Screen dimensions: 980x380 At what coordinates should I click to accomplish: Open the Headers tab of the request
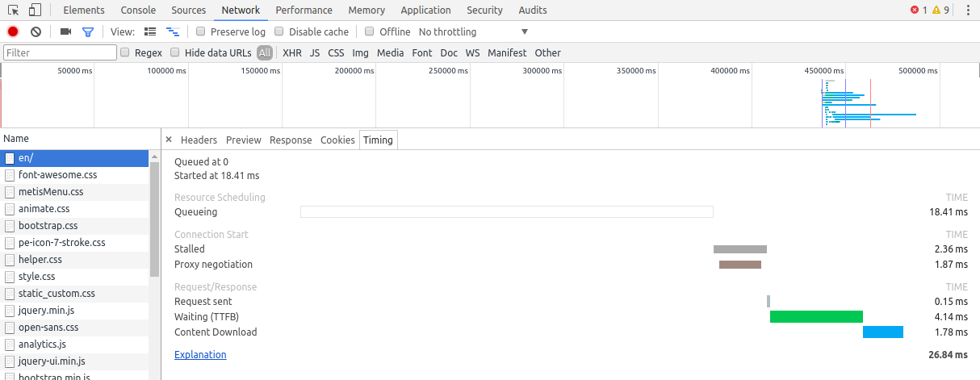[199, 140]
